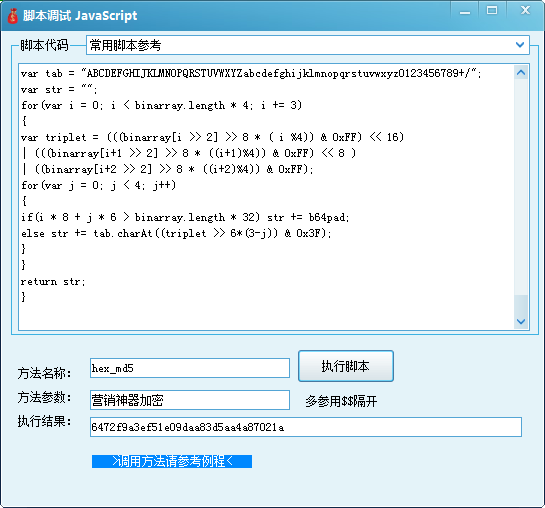
Task: Focus the 方法名称 input with hex_md5
Action: pyautogui.click(x=190, y=368)
